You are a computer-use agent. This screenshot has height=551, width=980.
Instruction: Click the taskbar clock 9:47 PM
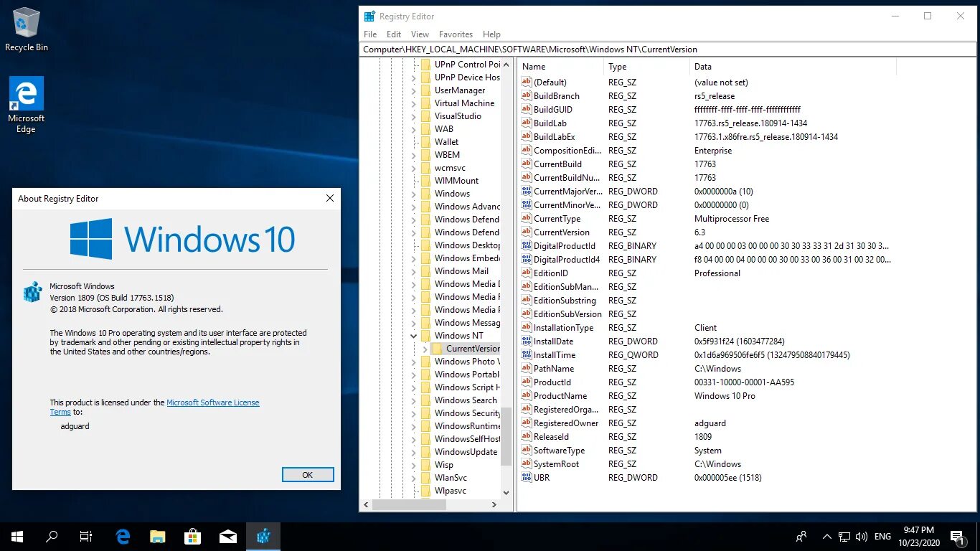[918, 530]
